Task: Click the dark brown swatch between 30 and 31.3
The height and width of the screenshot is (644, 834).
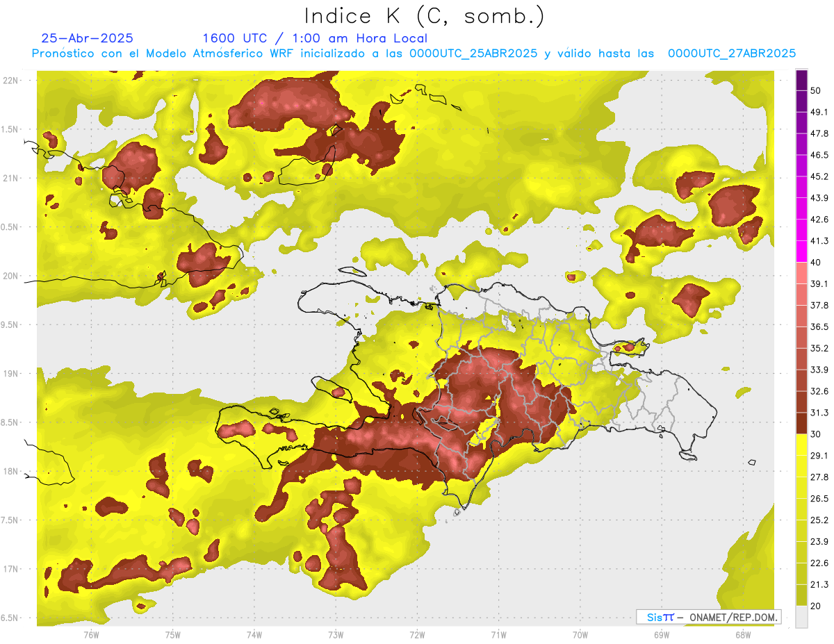Action: [801, 423]
